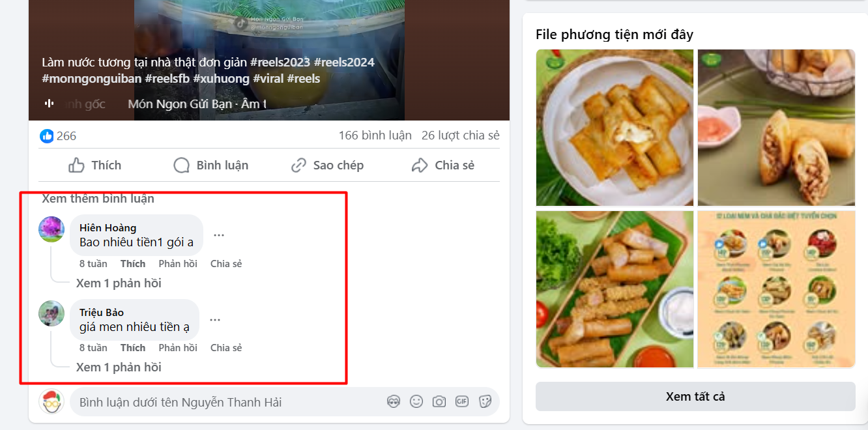
Task: Open the emoji picker in the comment box
Action: pyautogui.click(x=416, y=402)
